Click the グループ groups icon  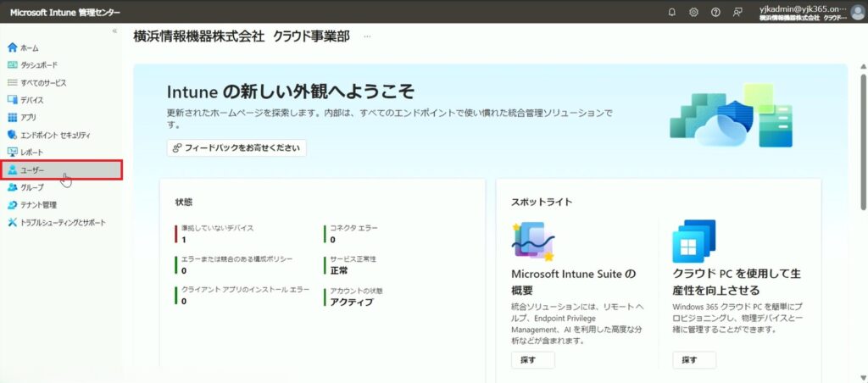click(12, 187)
